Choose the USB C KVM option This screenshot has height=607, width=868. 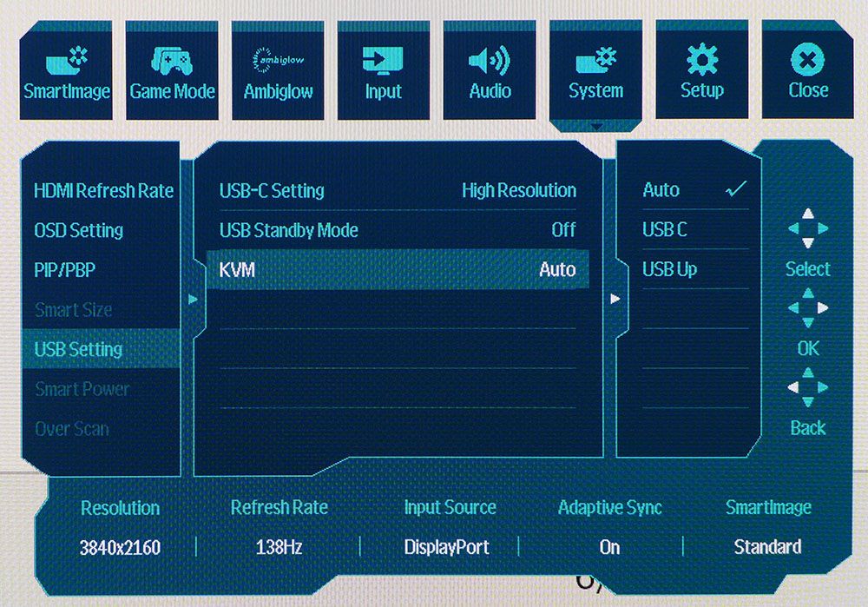tap(695, 229)
